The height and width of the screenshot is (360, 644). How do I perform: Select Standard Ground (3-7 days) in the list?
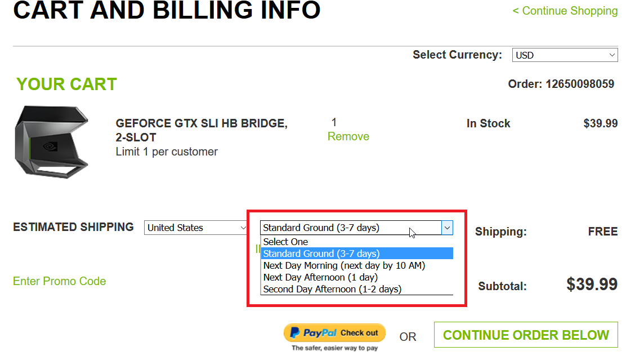[356, 254]
